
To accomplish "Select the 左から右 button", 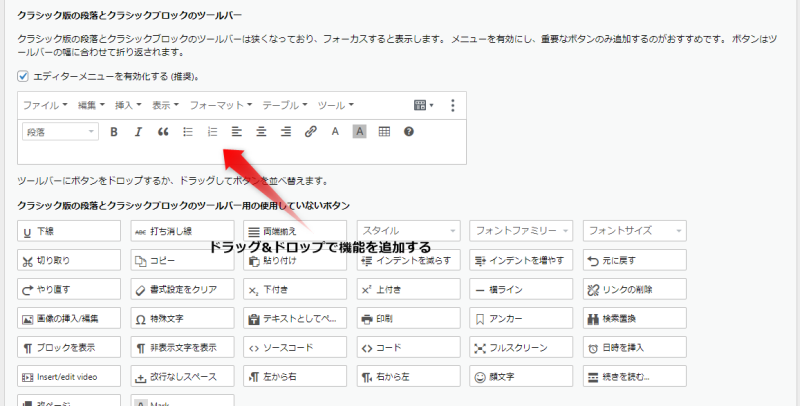I will [295, 376].
